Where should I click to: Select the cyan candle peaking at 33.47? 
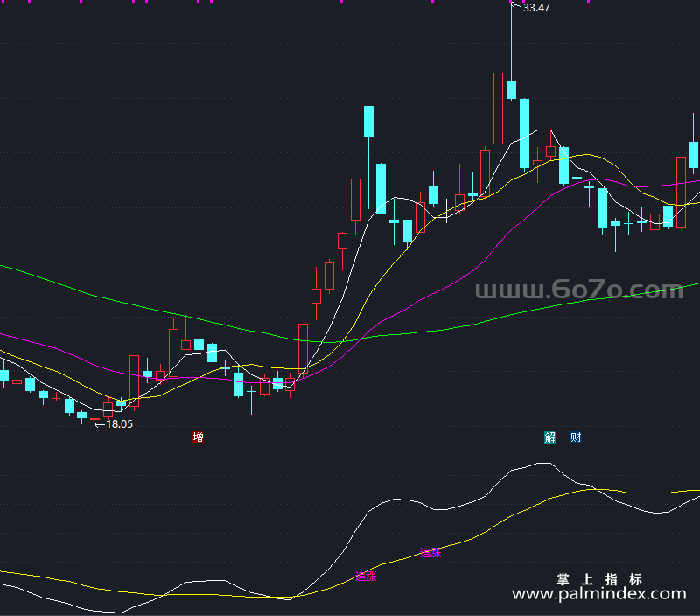click(512, 89)
